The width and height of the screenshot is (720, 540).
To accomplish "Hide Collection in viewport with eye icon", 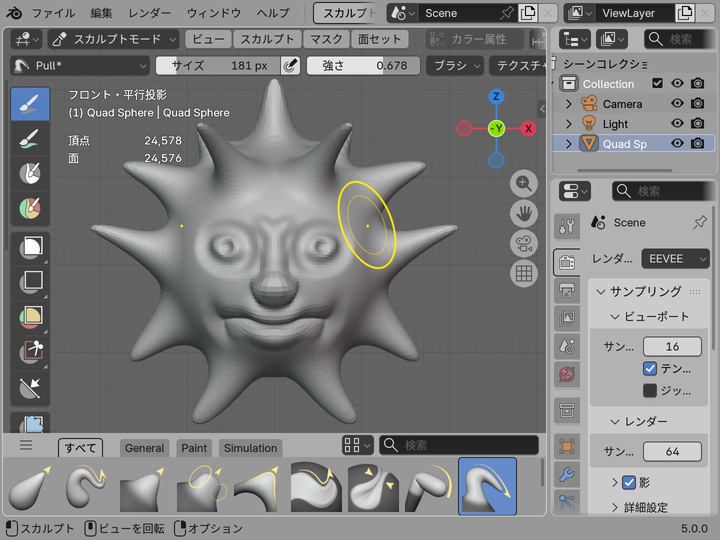I will 677,83.
